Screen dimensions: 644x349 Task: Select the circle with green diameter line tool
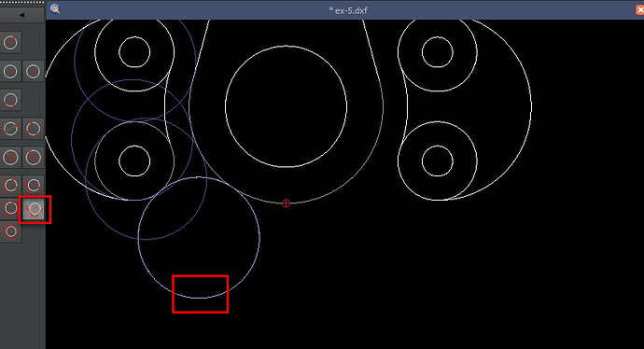(x=10, y=129)
